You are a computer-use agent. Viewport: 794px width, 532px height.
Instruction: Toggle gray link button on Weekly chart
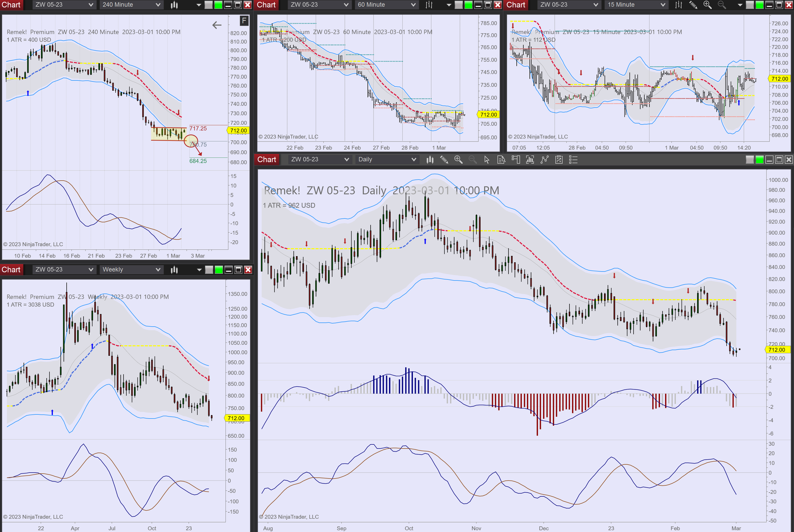209,270
